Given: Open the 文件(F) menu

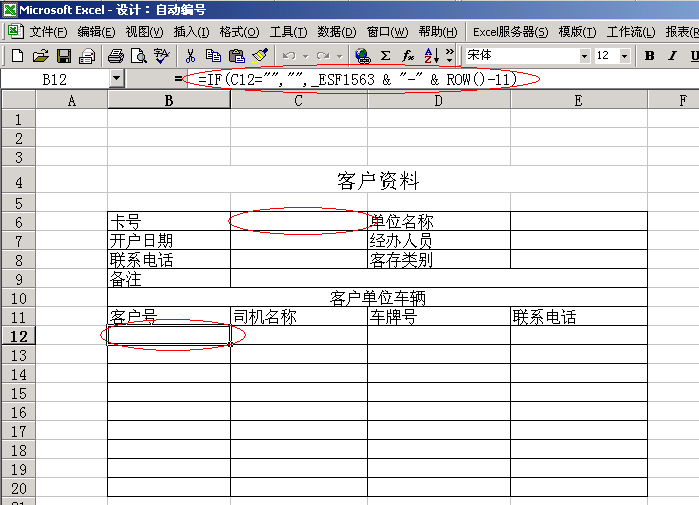Looking at the screenshot, I should (x=48, y=32).
